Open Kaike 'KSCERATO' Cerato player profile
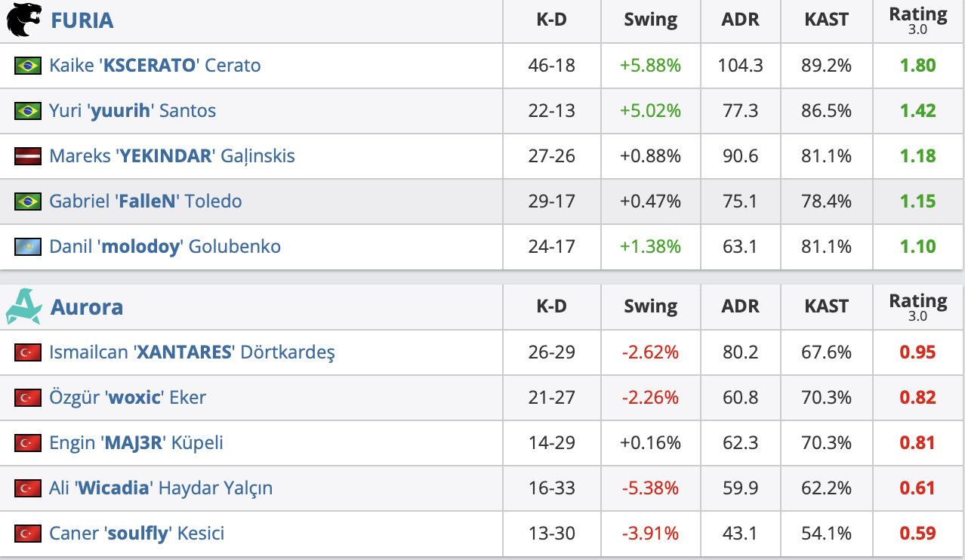Viewport: 965px width, 560px height. [x=155, y=66]
